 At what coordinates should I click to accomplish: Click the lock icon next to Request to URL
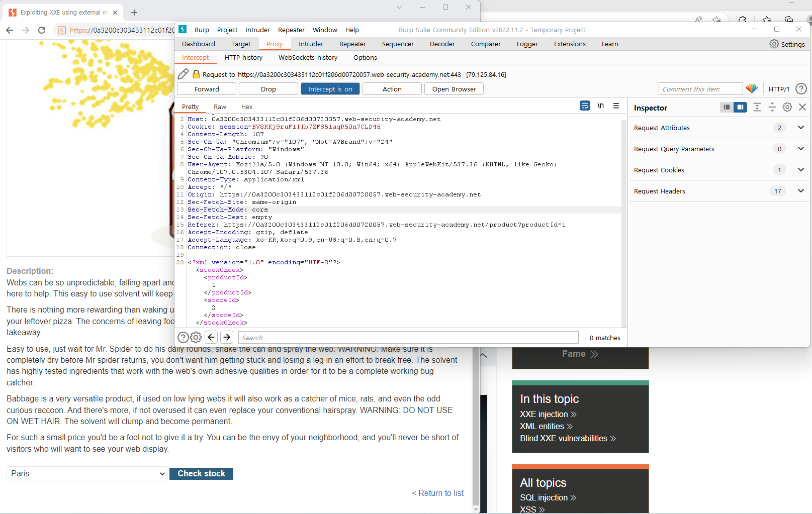coord(196,74)
